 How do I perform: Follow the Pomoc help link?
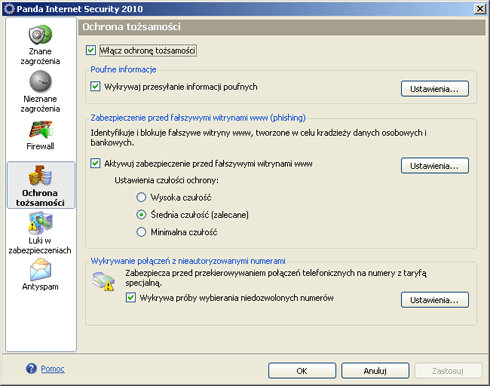pyautogui.click(x=53, y=369)
